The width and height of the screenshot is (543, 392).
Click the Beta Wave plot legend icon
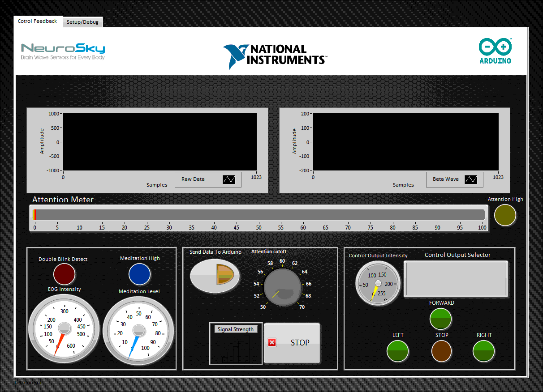point(471,179)
